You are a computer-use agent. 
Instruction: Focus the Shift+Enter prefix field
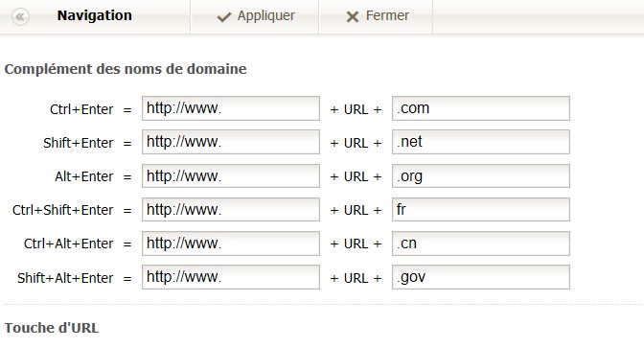(x=231, y=142)
